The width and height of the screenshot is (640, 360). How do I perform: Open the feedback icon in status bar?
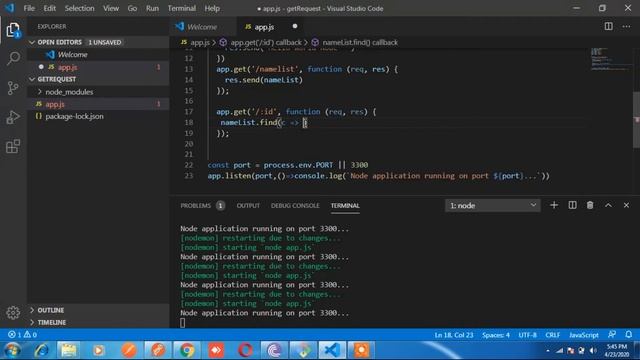611,335
